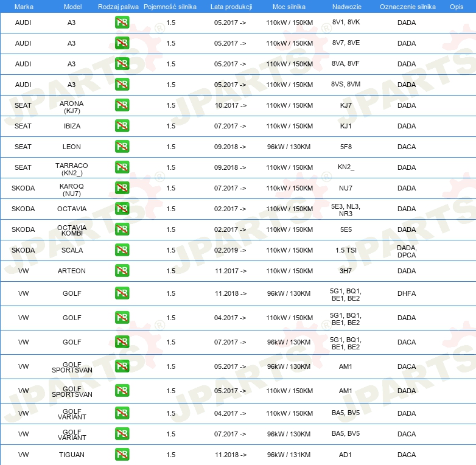Select the SCALA model cell
The height and width of the screenshot is (465, 476).
[x=72, y=250]
